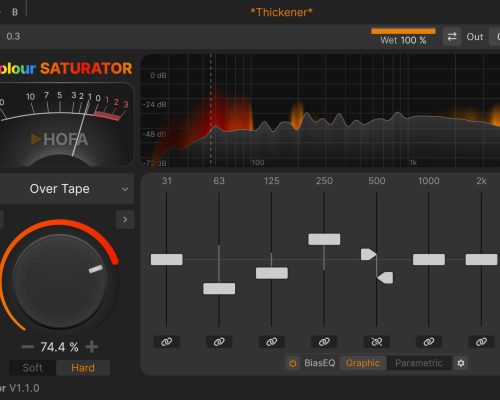Go to next saturation type with arrow
Screen dimensions: 500x400
125,219
